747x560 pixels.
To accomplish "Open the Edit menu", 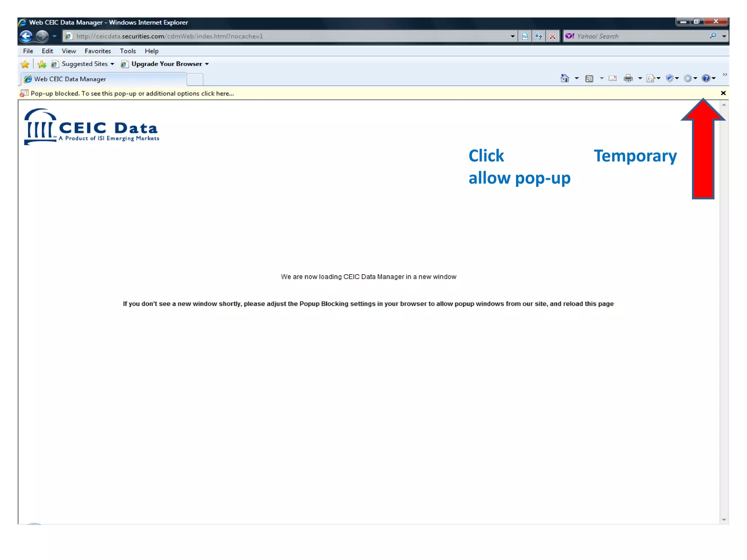I will pos(47,51).
